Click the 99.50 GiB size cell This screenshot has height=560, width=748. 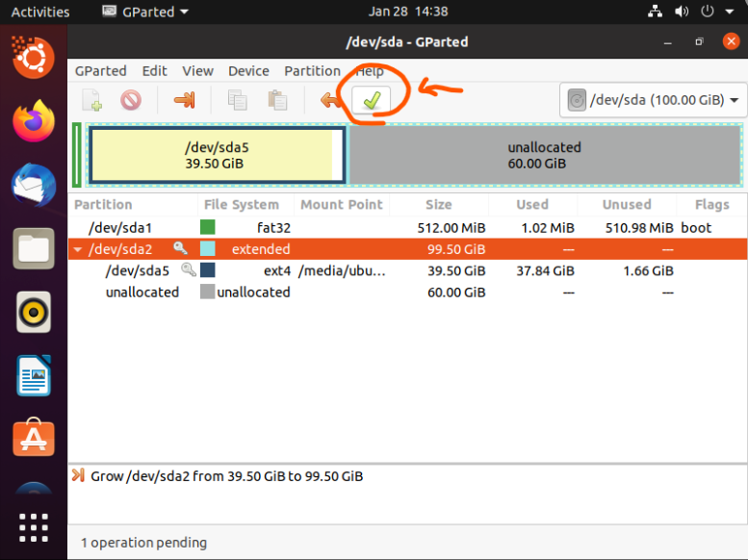[x=456, y=249]
